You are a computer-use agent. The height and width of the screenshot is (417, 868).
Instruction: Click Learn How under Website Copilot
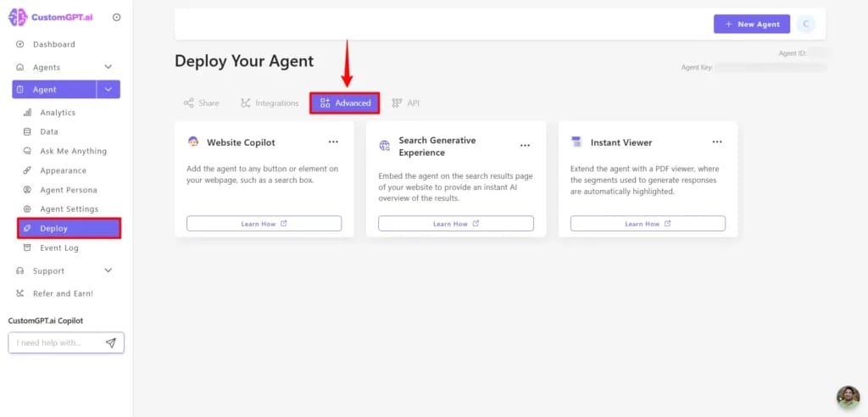point(264,224)
